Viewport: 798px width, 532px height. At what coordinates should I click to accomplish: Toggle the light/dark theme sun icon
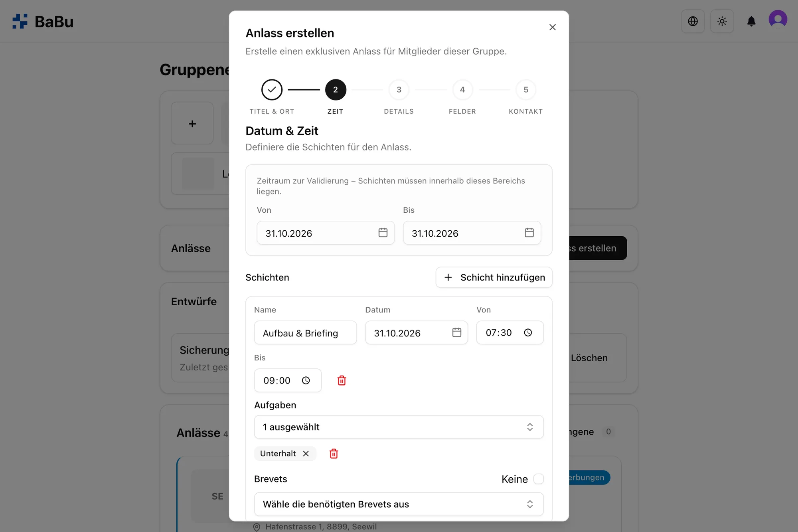click(722, 21)
